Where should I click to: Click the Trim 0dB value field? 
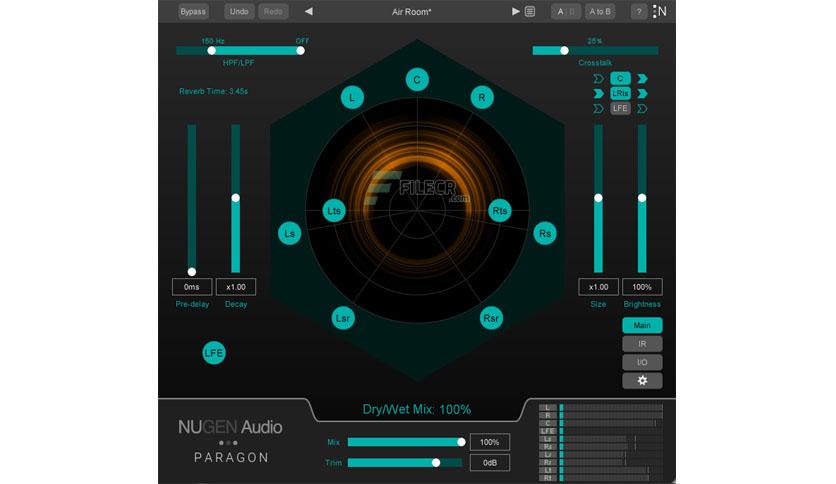489,463
